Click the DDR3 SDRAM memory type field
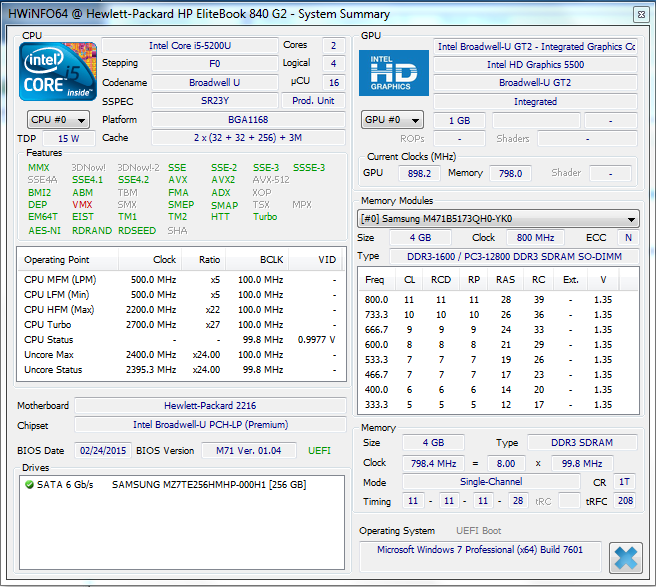This screenshot has height=587, width=656. pos(582,443)
